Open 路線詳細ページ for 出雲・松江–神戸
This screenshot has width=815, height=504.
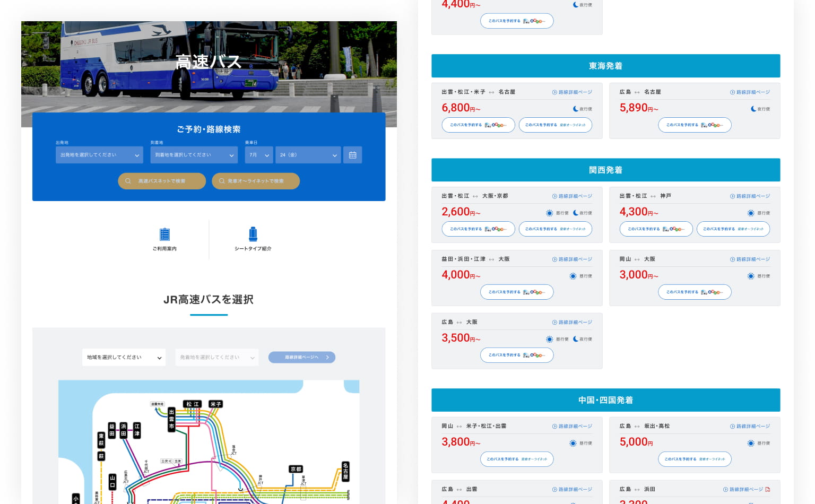click(x=750, y=196)
